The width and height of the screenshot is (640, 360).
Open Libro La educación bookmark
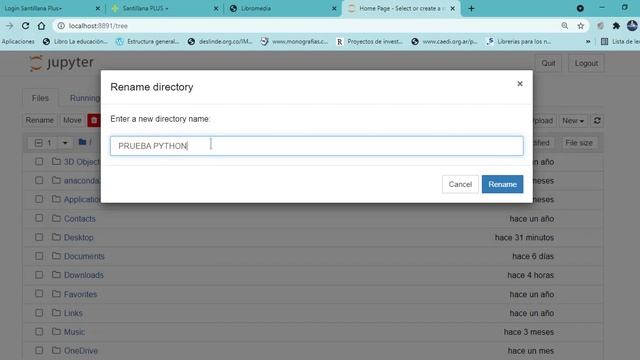(x=76, y=42)
